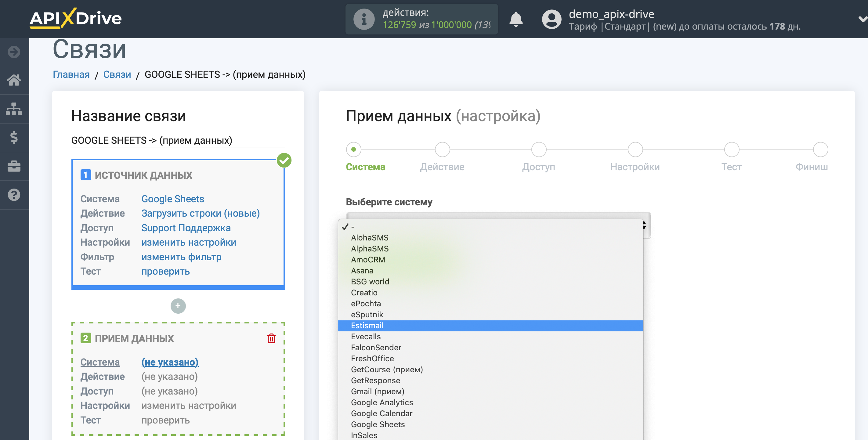Image resolution: width=868 pixels, height=440 pixels.
Task: Select the dash empty option in the list
Action: [x=490, y=227]
